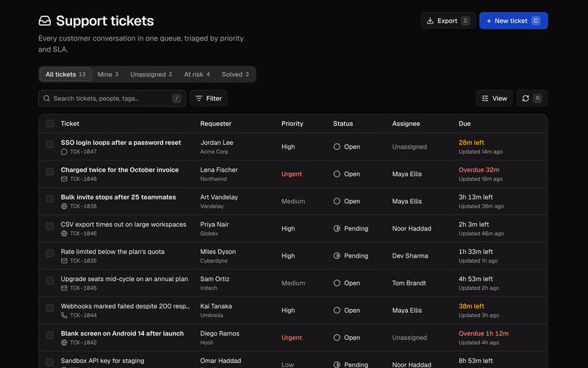588x368 pixels.
Task: Click assignee Tom Brandt
Action: point(409,283)
